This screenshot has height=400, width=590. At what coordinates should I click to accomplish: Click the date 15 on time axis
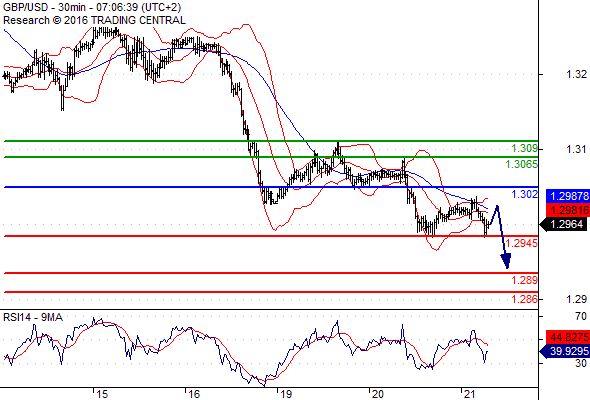click(x=102, y=394)
